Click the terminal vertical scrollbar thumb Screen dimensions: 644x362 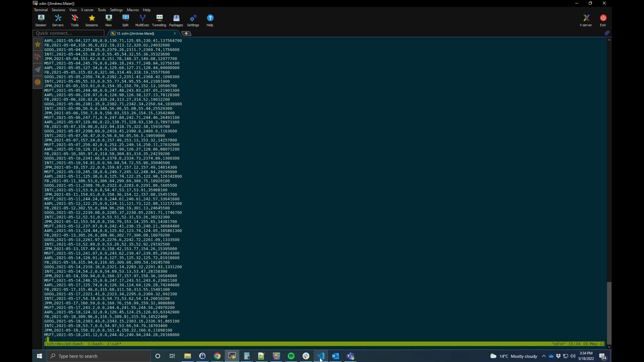click(609, 313)
